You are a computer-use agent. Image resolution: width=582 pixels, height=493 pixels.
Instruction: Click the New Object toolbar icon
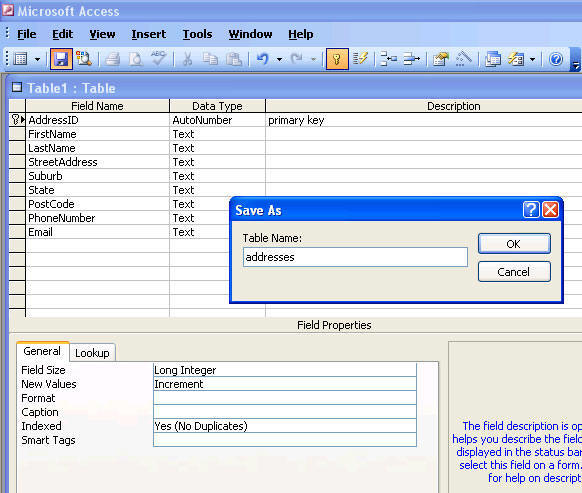pyautogui.click(x=516, y=59)
